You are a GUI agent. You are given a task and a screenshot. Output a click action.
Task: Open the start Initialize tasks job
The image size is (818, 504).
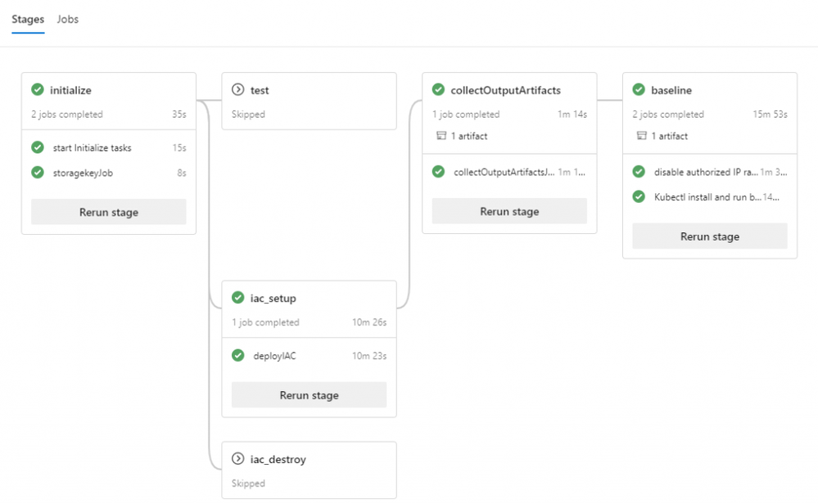click(x=92, y=148)
